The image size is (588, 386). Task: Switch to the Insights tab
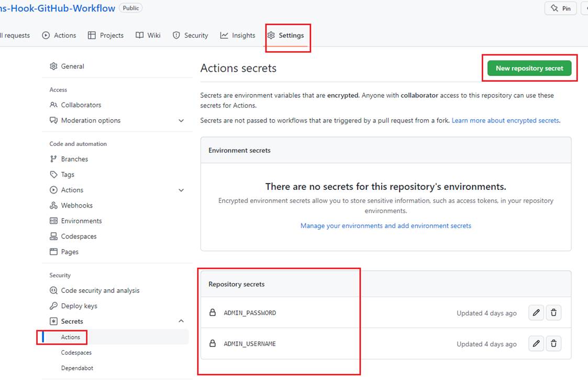(238, 36)
